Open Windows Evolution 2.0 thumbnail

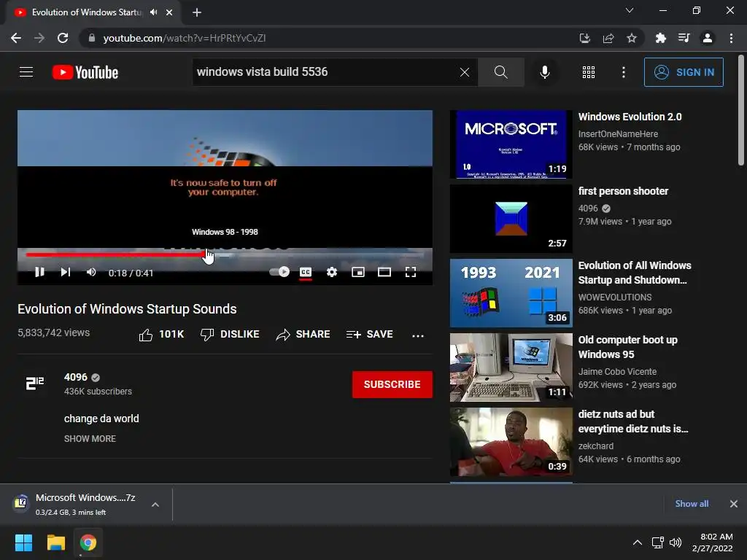click(x=511, y=144)
